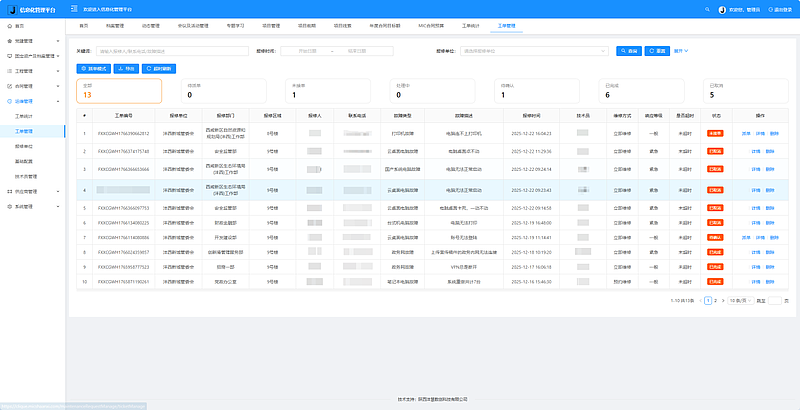Open the 首页 home item in sidebar
Image resolution: width=800 pixels, height=410 pixels.
[x=21, y=24]
